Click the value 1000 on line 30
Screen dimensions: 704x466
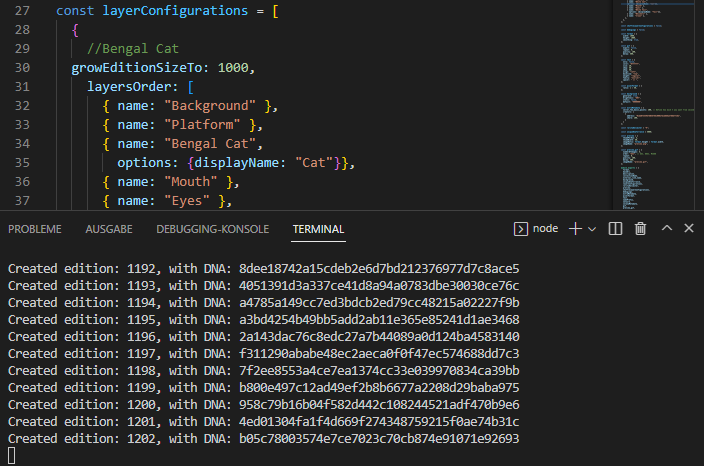[233, 68]
